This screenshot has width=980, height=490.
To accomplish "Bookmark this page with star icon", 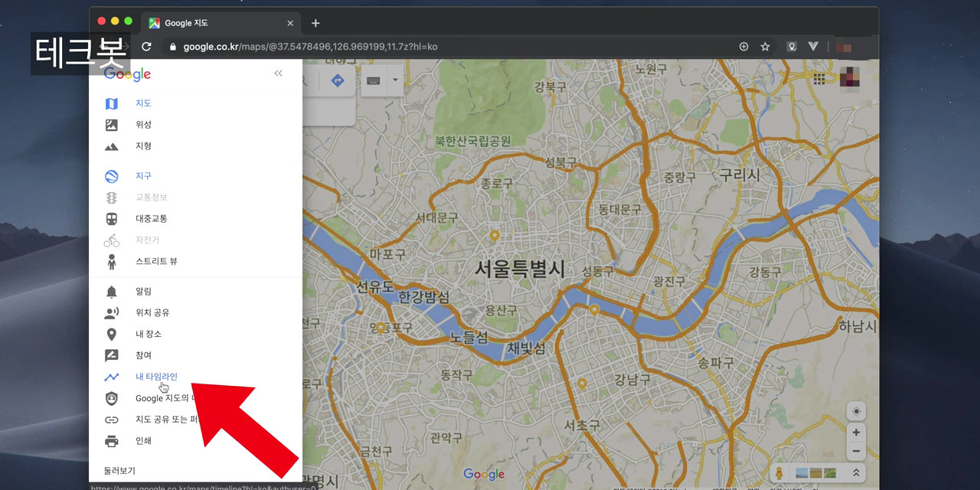I will [x=765, y=47].
